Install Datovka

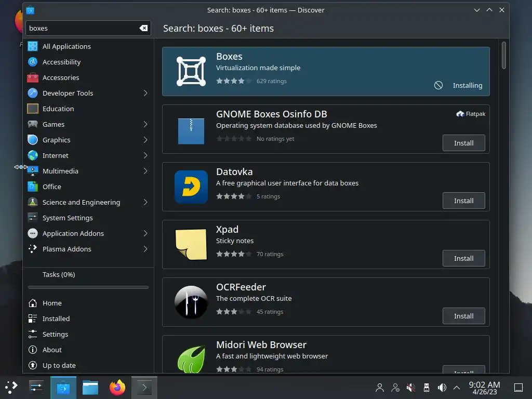point(463,201)
